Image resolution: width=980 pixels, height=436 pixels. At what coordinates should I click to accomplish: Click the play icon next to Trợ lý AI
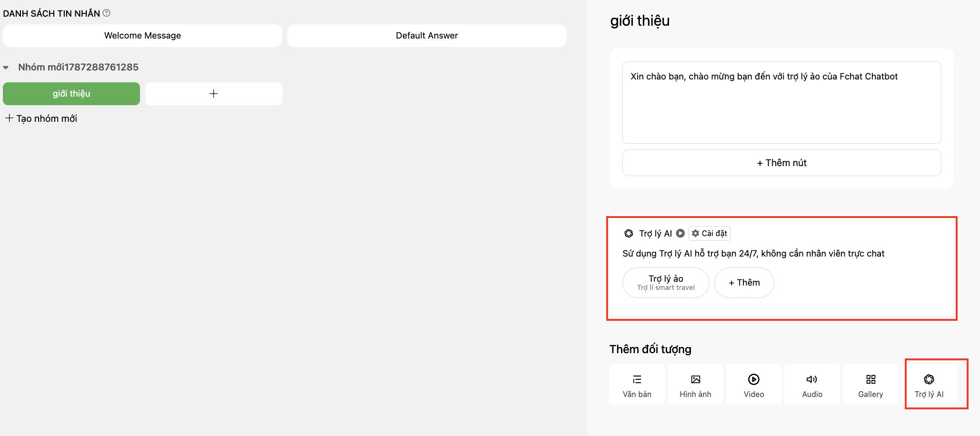(x=680, y=233)
